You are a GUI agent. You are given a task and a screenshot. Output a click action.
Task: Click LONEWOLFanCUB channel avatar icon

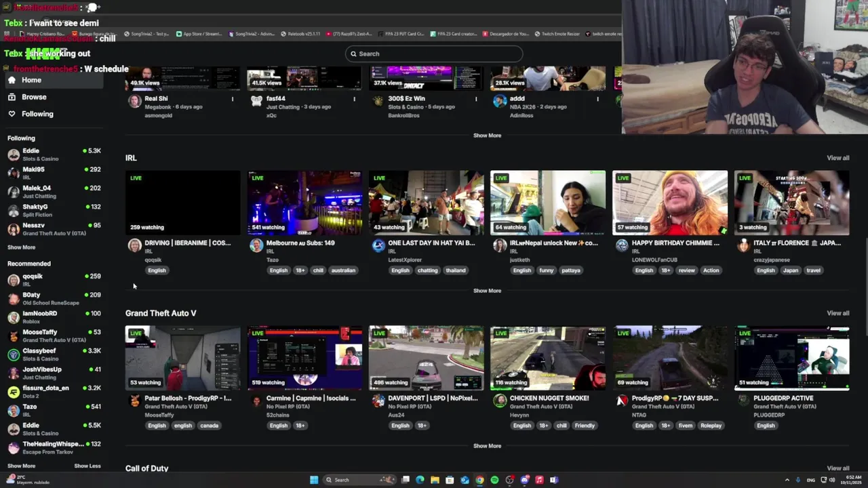pyautogui.click(x=622, y=245)
